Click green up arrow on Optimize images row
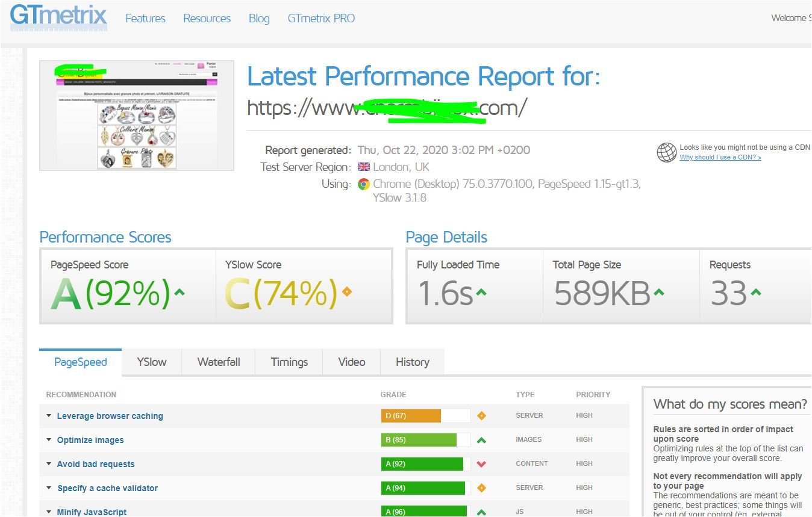 (481, 440)
